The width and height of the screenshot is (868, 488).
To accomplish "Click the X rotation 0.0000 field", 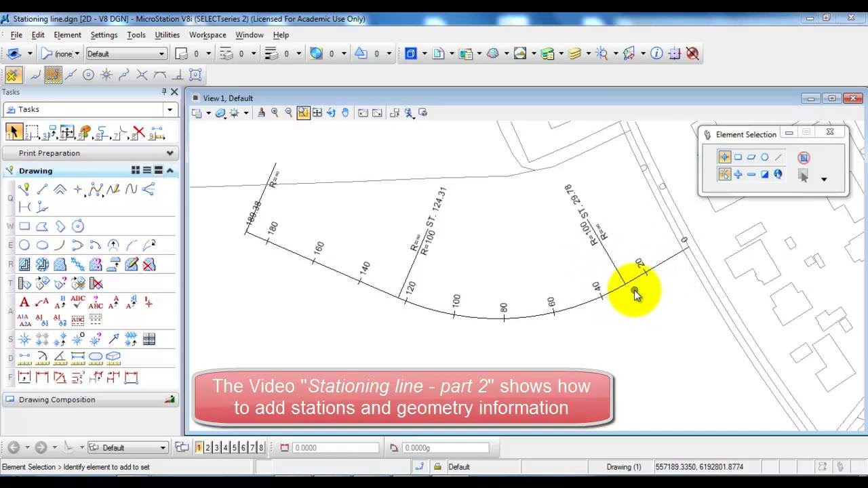I will (335, 447).
